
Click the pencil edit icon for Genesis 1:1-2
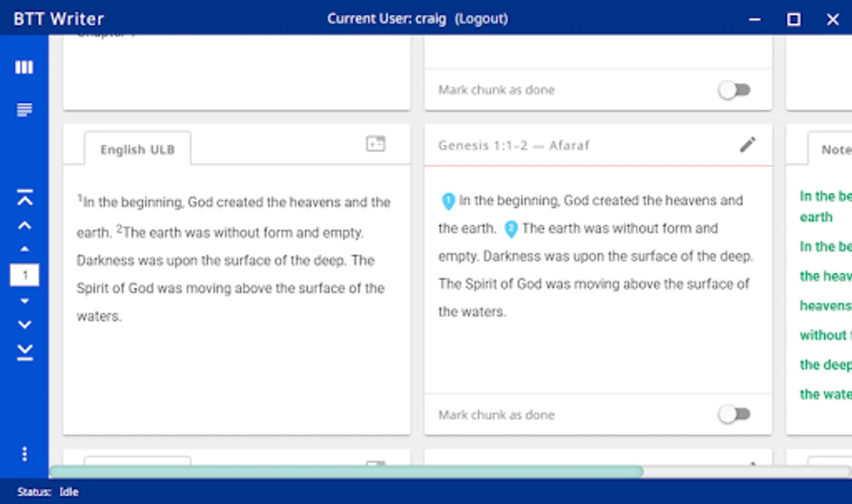(x=747, y=145)
